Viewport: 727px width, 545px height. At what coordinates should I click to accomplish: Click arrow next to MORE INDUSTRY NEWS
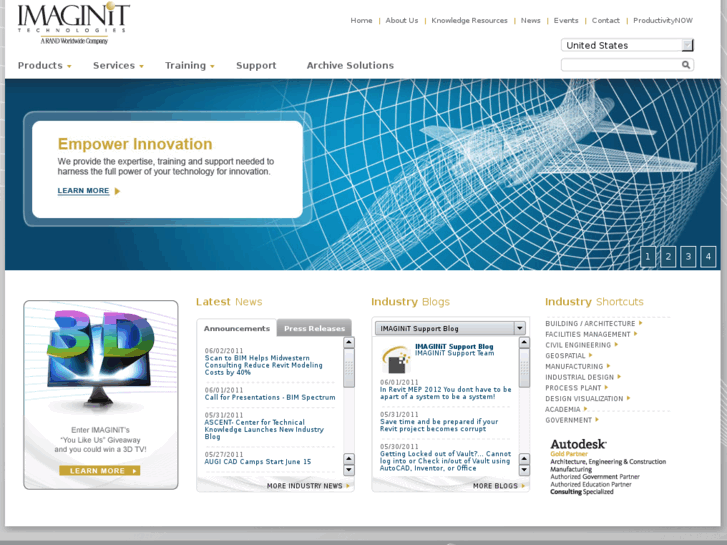click(x=348, y=486)
